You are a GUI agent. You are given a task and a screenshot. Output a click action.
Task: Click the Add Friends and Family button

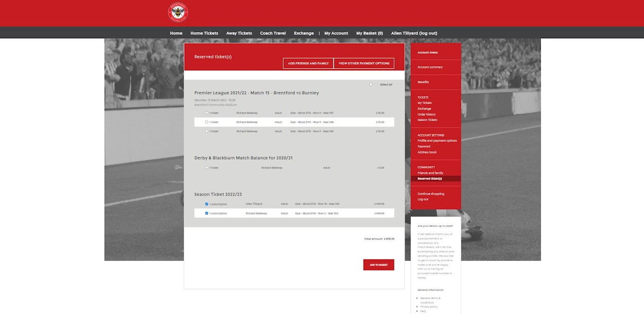[308, 63]
